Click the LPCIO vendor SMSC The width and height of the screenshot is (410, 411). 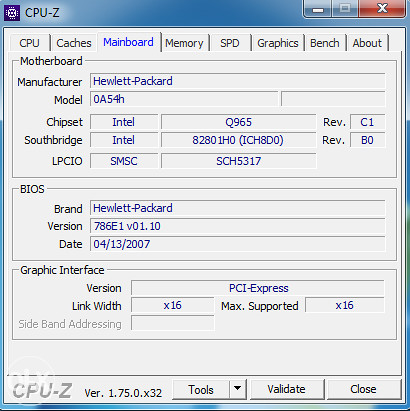pyautogui.click(x=124, y=161)
